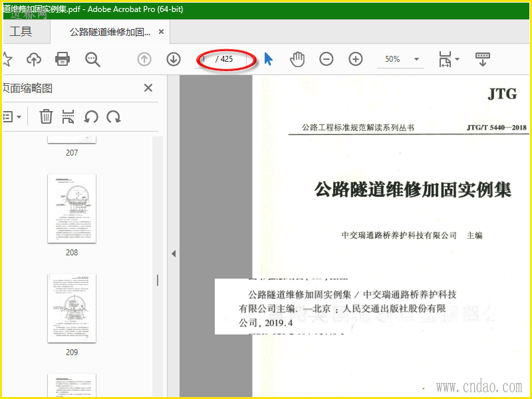Zoom out with the minus icon

pos(326,59)
